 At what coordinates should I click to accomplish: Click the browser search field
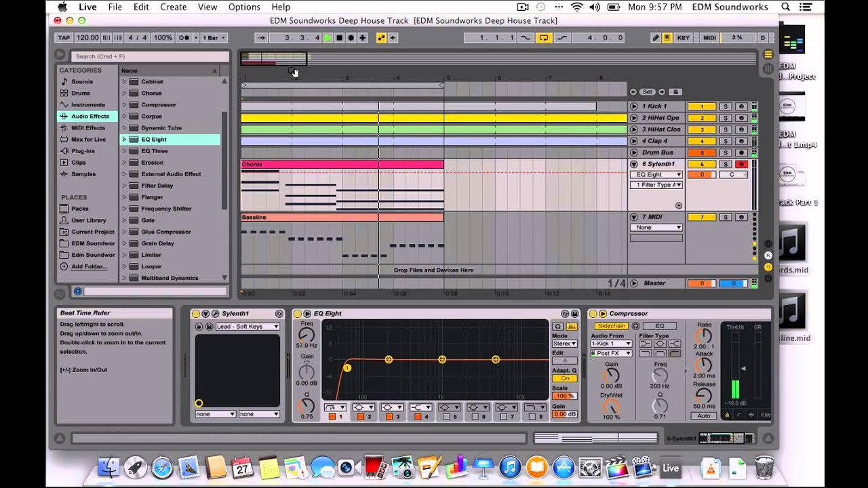(151, 56)
